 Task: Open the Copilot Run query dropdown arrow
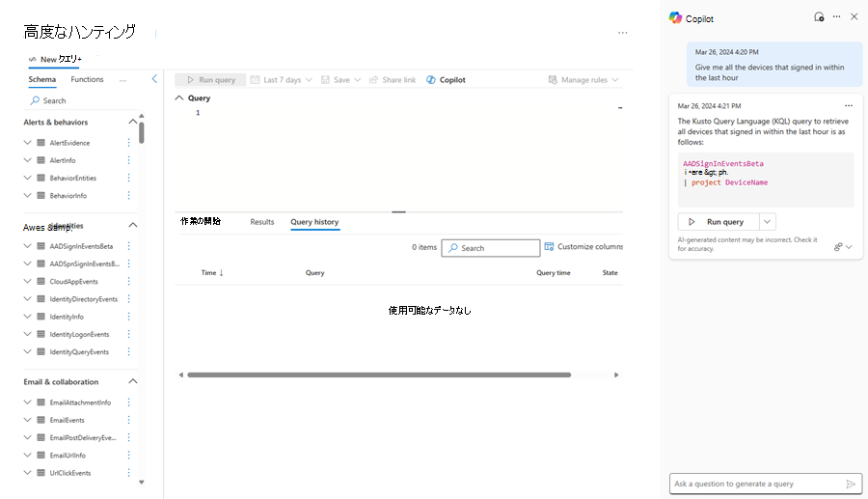pos(768,222)
